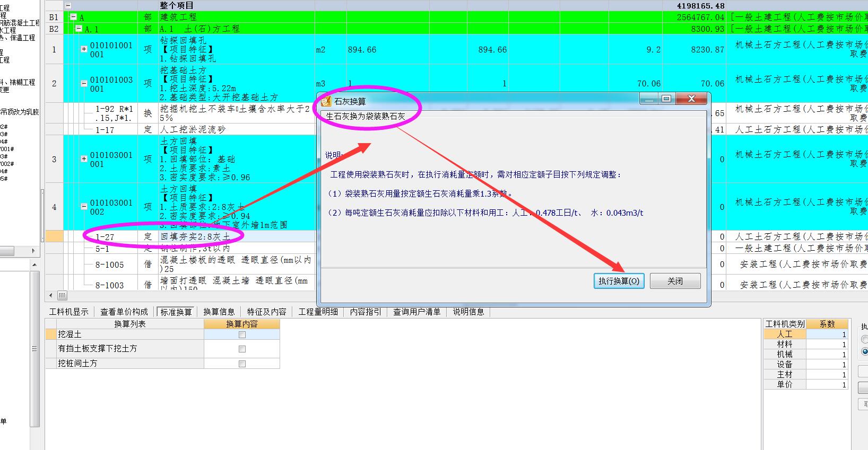Viewport: 868px width, 450px height.
Task: Click the left panel's right scroll arrow
Action: click(33, 251)
